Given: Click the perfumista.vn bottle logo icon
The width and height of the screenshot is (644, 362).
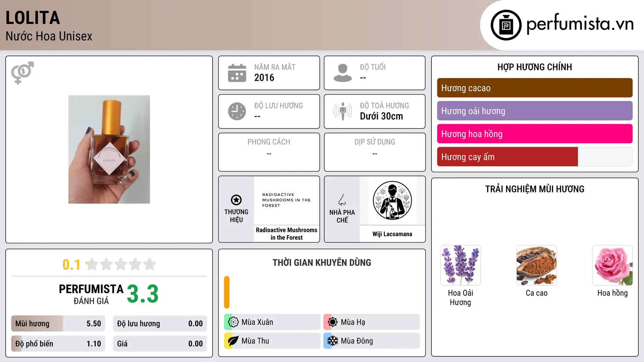Looking at the screenshot, I should pyautogui.click(x=506, y=25).
